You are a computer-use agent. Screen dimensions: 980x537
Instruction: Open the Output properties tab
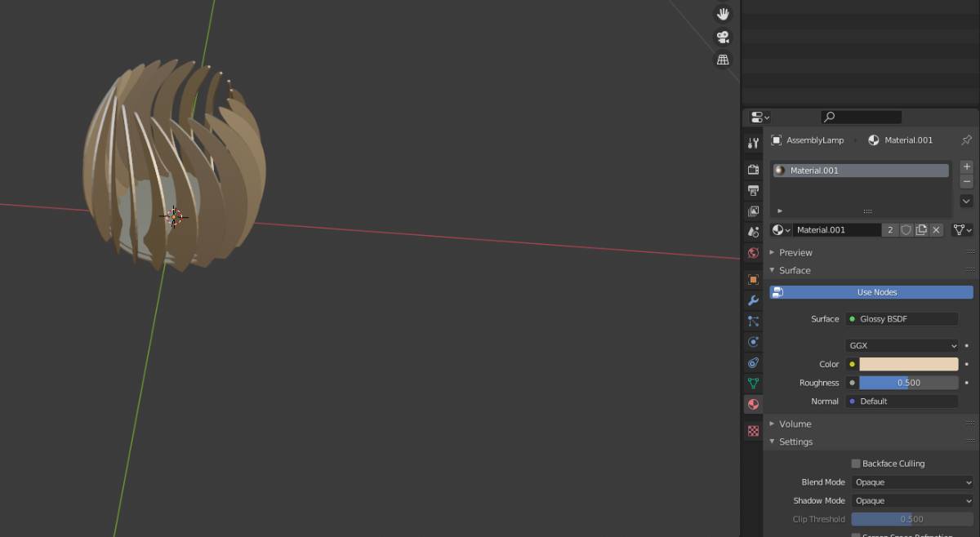(753, 190)
